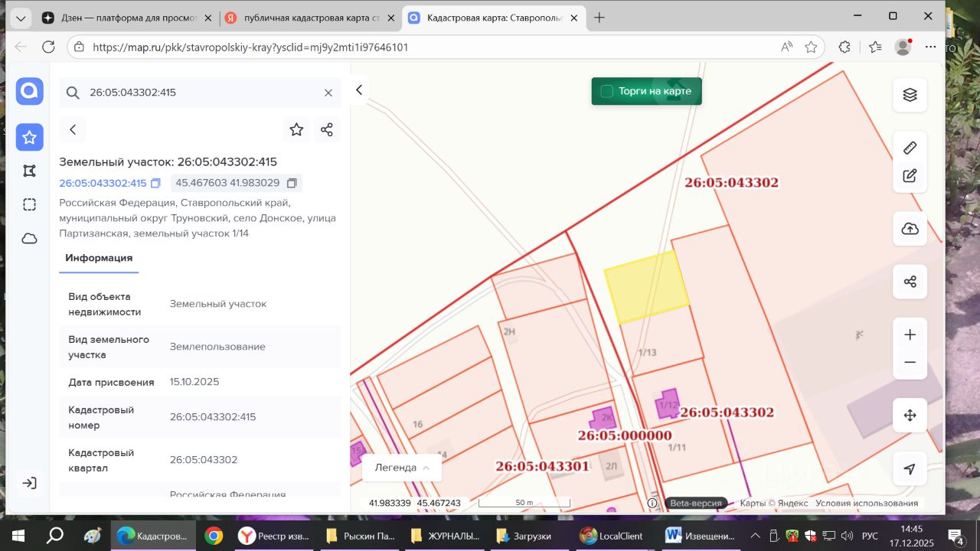Copy the cadastral number 26:05:043302:415
This screenshot has height=551, width=980.
pos(155,183)
